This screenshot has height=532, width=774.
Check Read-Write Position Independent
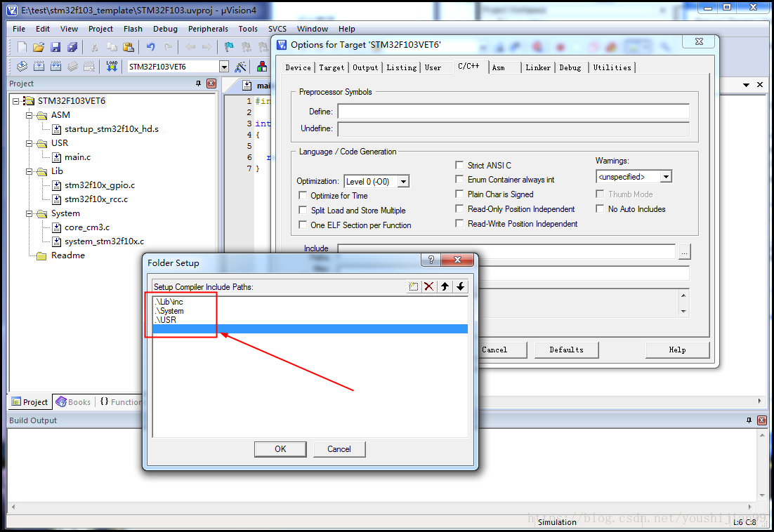coord(459,223)
